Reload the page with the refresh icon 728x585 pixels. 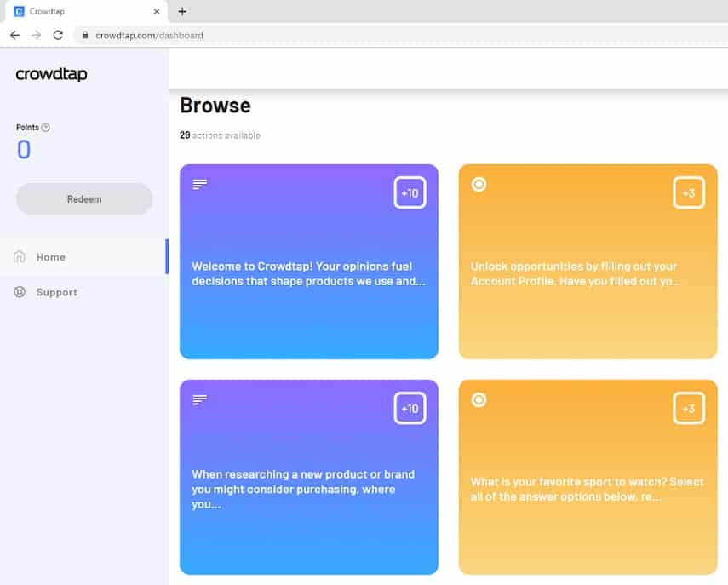click(x=58, y=35)
